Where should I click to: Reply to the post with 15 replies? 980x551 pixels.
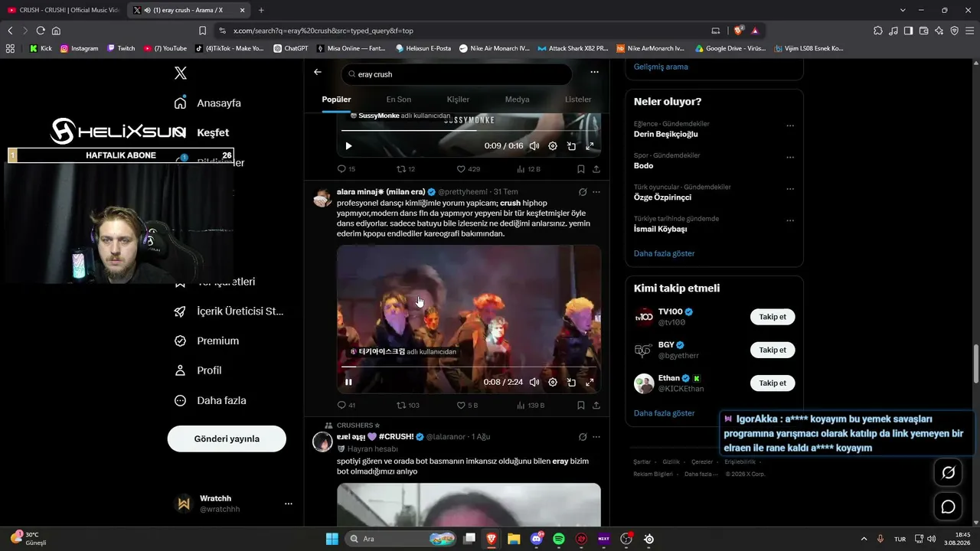pyautogui.click(x=346, y=168)
